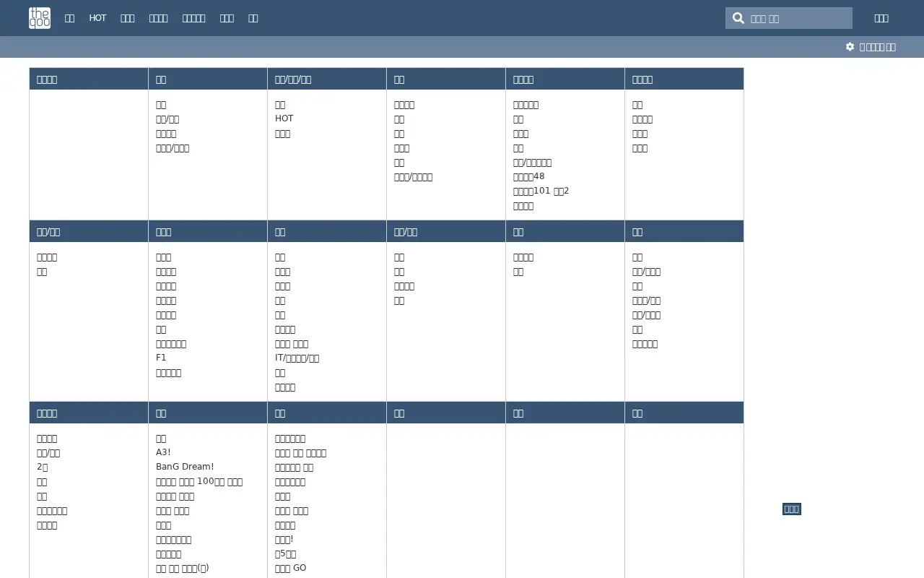
Task: Open the board link starting with IT/
Action: 297,358
